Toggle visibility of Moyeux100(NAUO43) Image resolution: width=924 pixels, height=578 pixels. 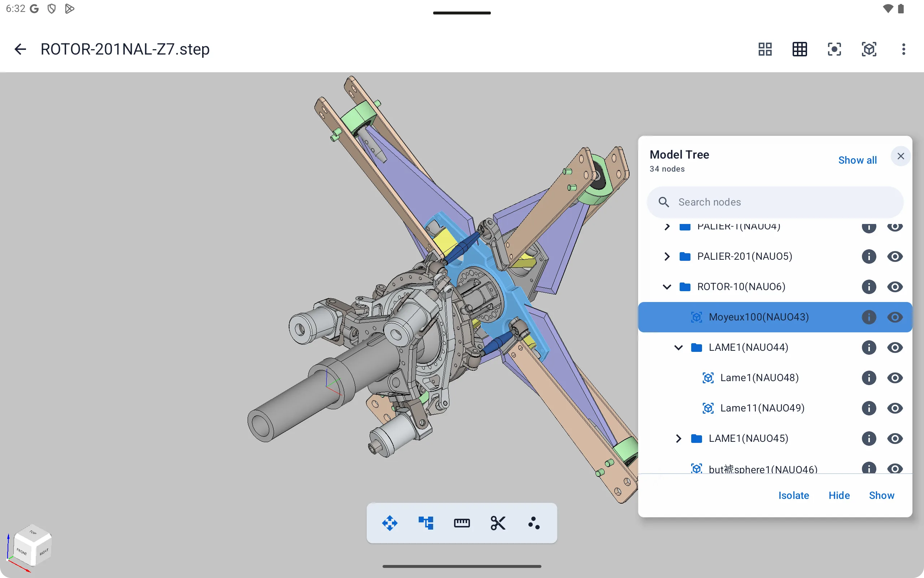[x=895, y=317]
